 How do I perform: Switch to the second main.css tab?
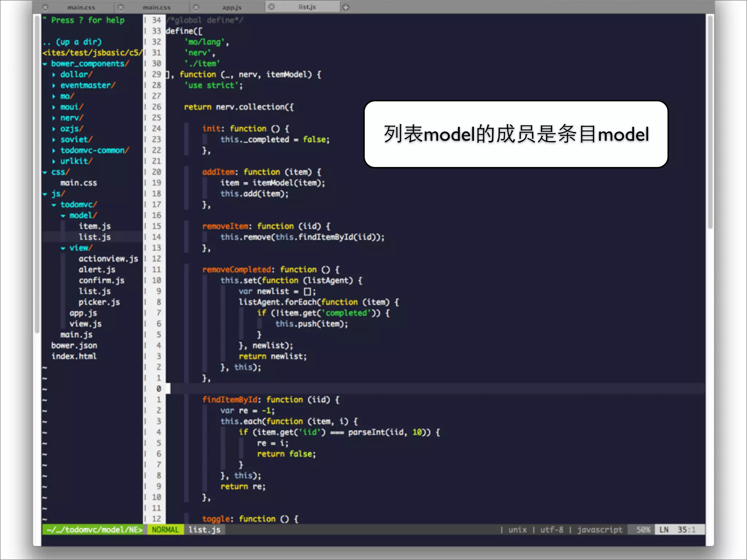156,7
